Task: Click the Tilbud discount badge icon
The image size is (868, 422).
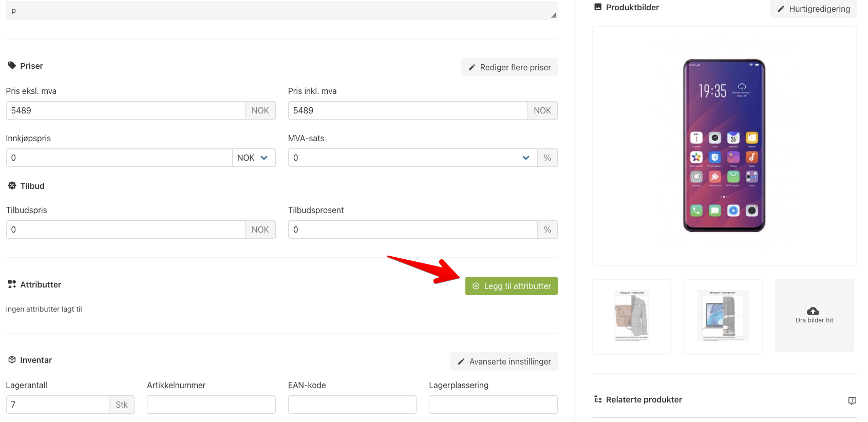Action: 12,186
